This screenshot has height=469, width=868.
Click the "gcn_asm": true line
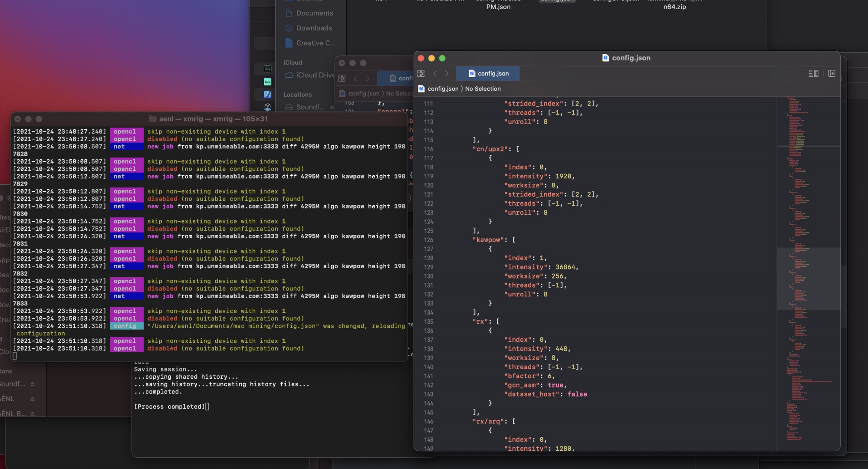(x=535, y=385)
